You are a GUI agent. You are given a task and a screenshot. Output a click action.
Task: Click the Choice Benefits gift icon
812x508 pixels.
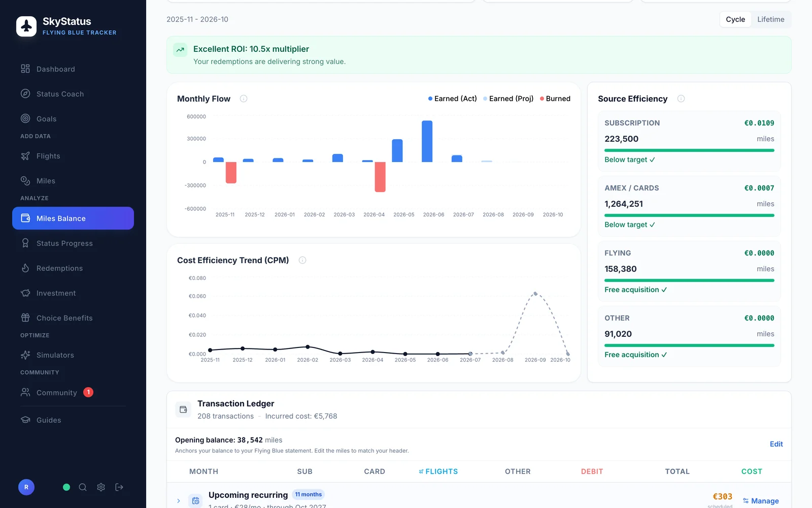click(25, 318)
